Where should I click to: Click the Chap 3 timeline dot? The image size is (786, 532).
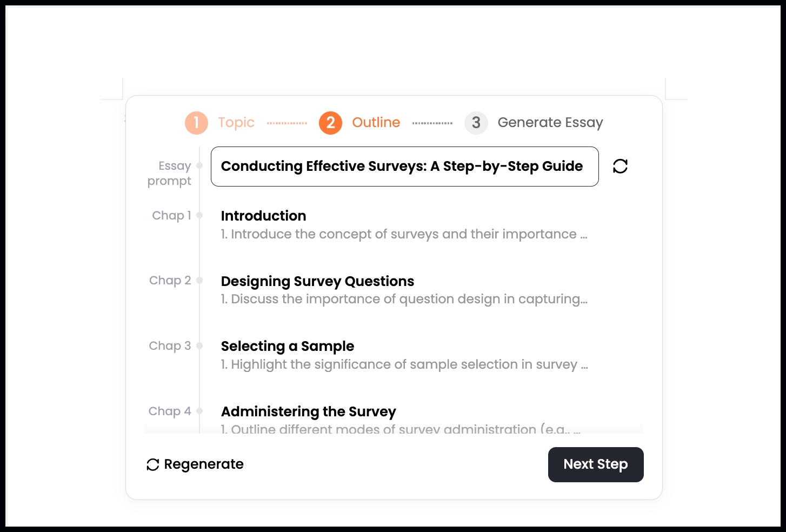click(199, 345)
